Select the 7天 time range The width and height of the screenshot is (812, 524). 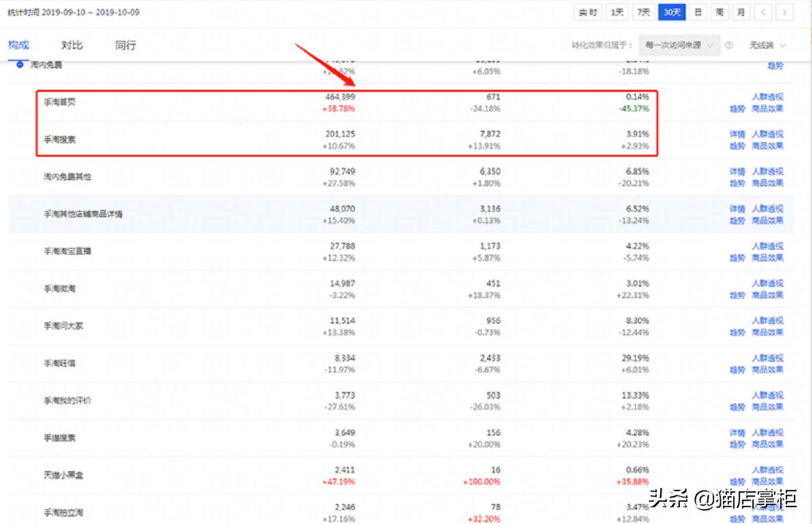click(x=643, y=13)
